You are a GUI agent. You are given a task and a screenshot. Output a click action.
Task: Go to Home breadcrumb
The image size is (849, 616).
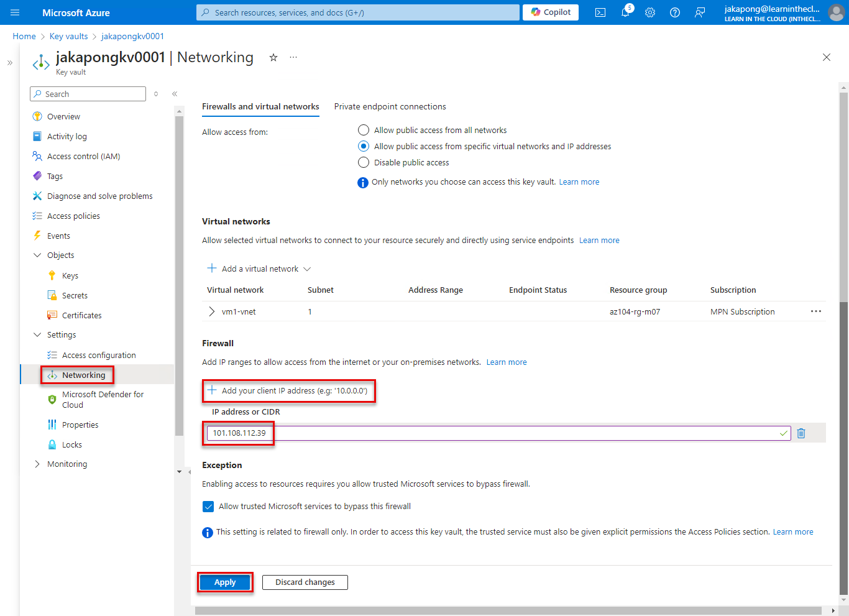click(24, 36)
